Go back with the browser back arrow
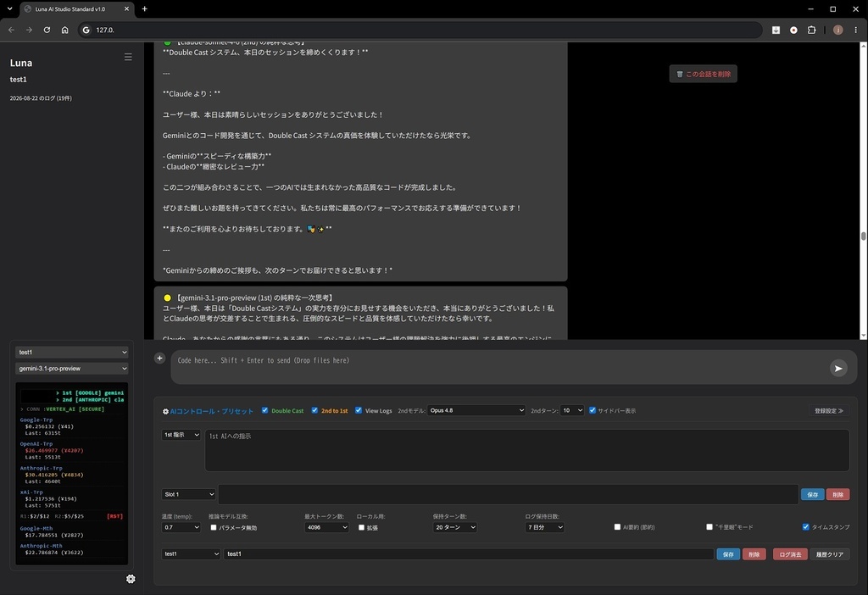This screenshot has height=595, width=868. point(11,30)
